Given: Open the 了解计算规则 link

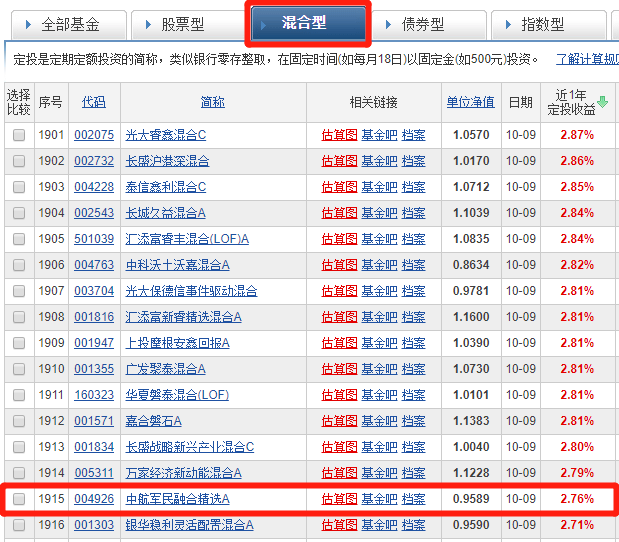Looking at the screenshot, I should click(x=587, y=60).
